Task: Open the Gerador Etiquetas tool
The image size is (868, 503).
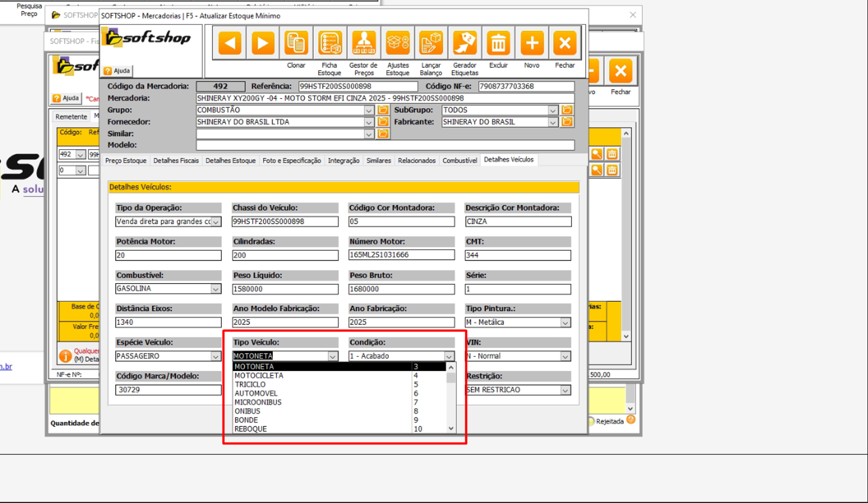Action: (x=465, y=43)
